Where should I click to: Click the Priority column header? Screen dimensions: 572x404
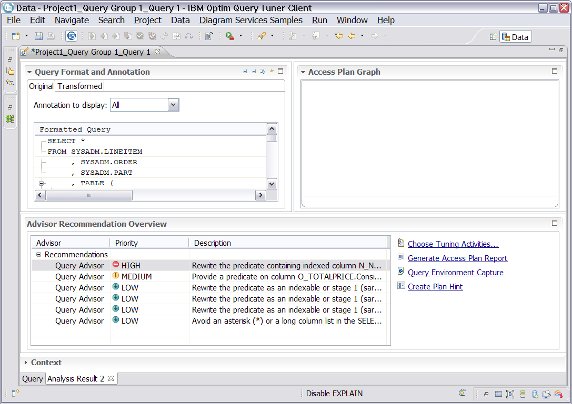click(x=149, y=243)
